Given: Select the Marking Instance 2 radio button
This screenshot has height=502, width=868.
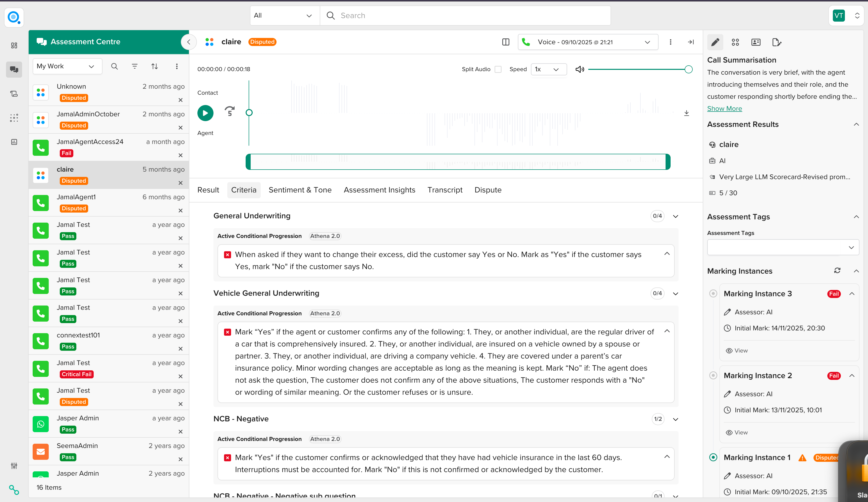Looking at the screenshot, I should (x=713, y=375).
